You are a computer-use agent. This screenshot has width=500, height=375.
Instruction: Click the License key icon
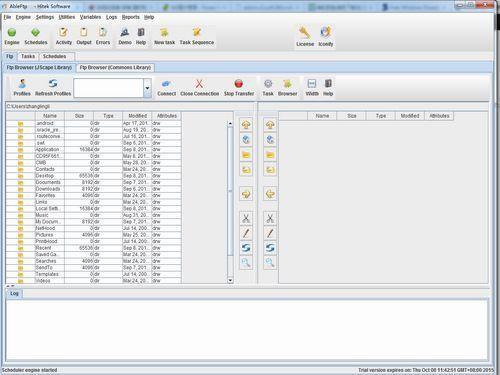pos(305,33)
